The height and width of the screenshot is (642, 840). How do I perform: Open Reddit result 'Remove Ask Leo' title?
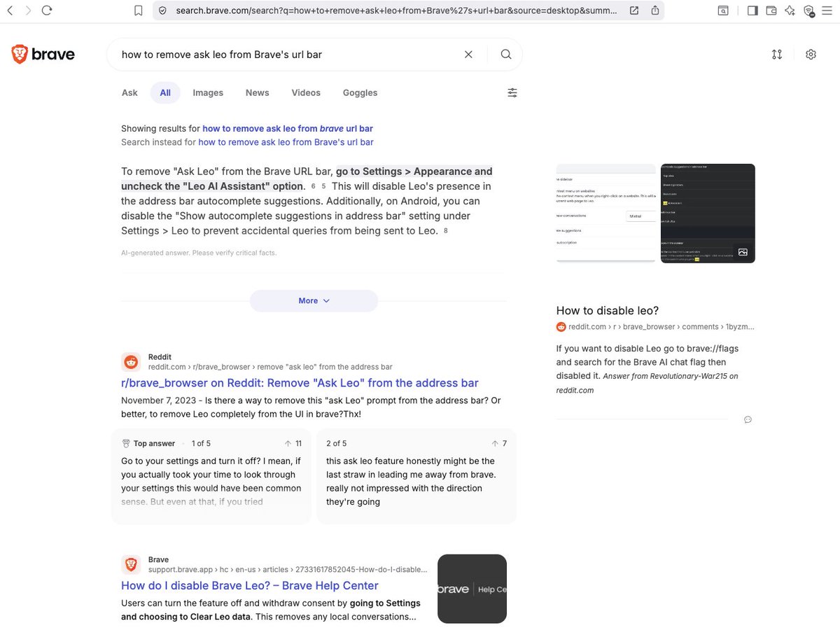pos(300,383)
